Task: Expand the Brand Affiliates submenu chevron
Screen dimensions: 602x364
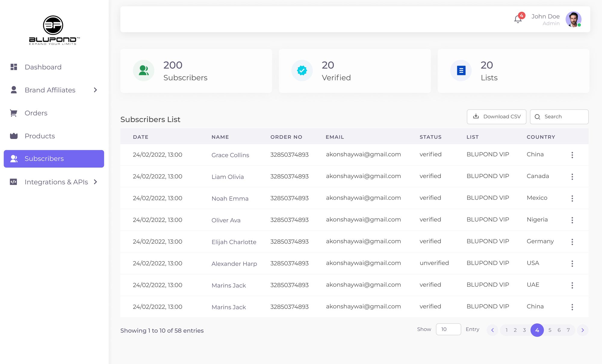Action: 95,90
